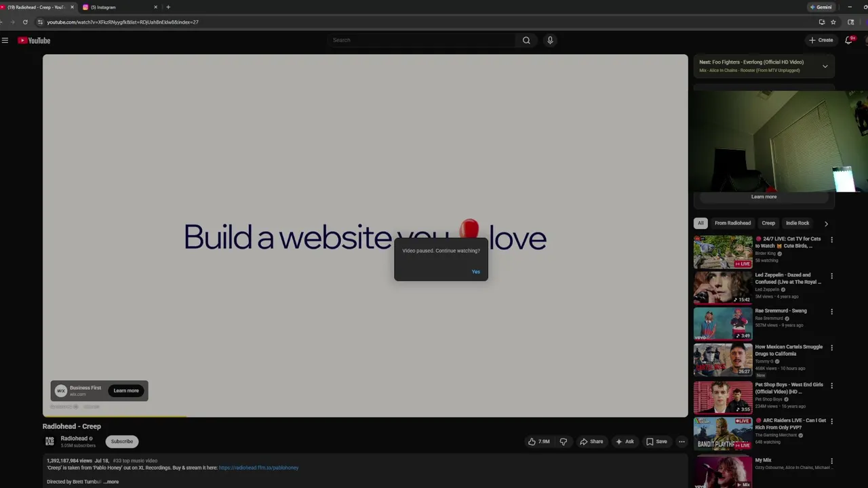Image resolution: width=868 pixels, height=488 pixels.
Task: More actions ellipsis under the video
Action: point(682,441)
